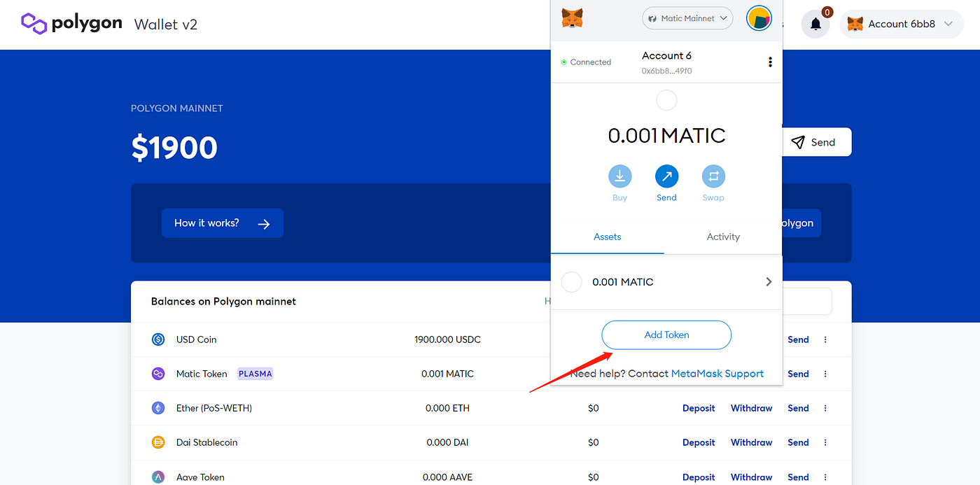
Task: Click the account avatar beside Matic Mainnet
Action: pos(759,17)
